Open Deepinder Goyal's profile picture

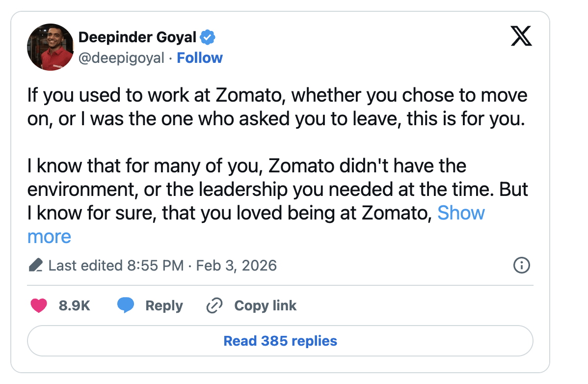click(x=51, y=47)
